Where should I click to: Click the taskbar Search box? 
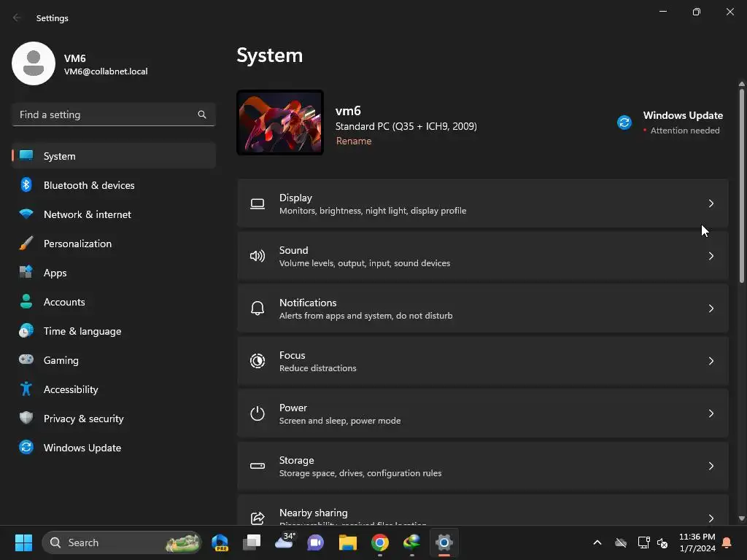point(122,542)
